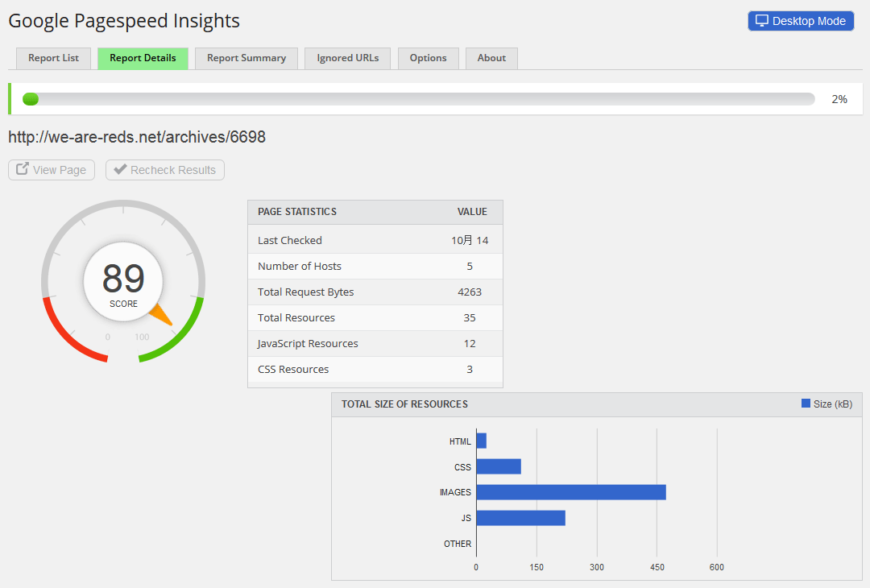Click the JavaScript Resources row label

point(308,343)
